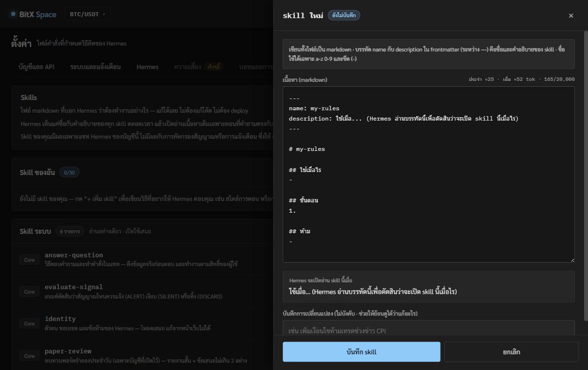Click inside the markdown content editor
The width and height of the screenshot is (588, 370).
click(x=429, y=174)
